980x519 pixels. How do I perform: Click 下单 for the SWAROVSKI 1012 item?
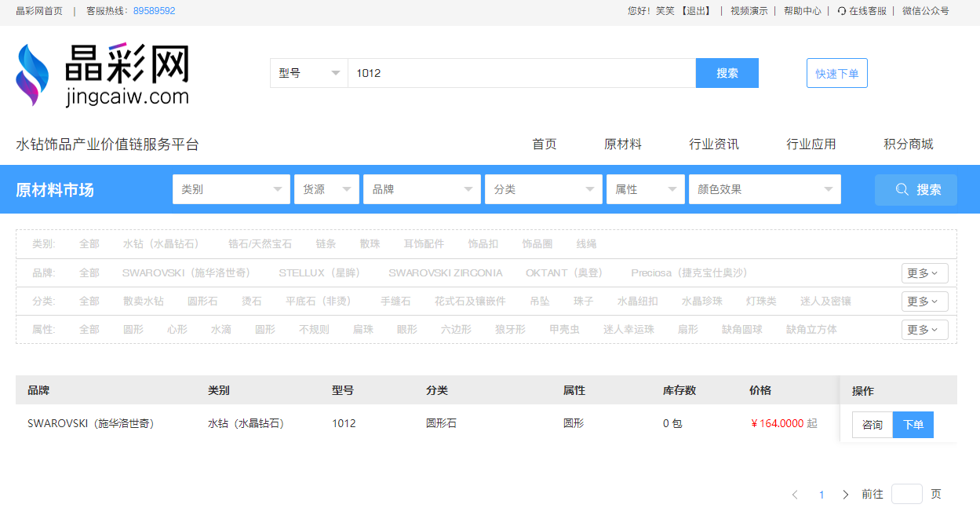pos(913,425)
